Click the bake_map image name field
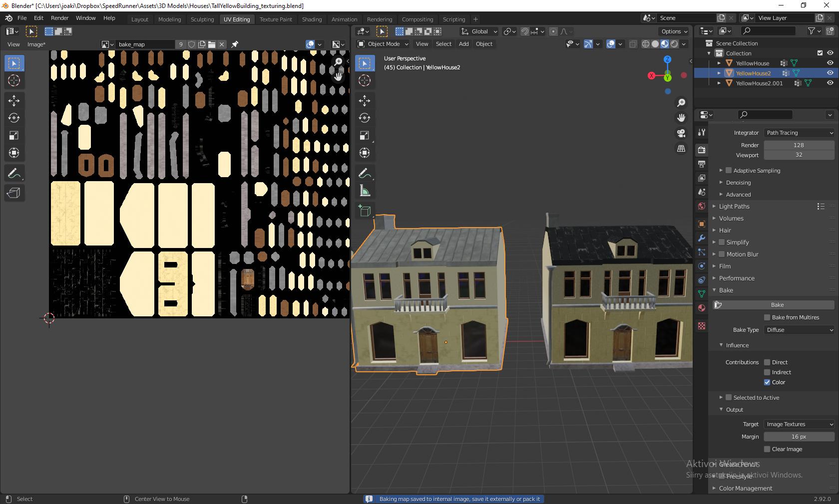Image resolution: width=839 pixels, height=504 pixels. point(145,44)
